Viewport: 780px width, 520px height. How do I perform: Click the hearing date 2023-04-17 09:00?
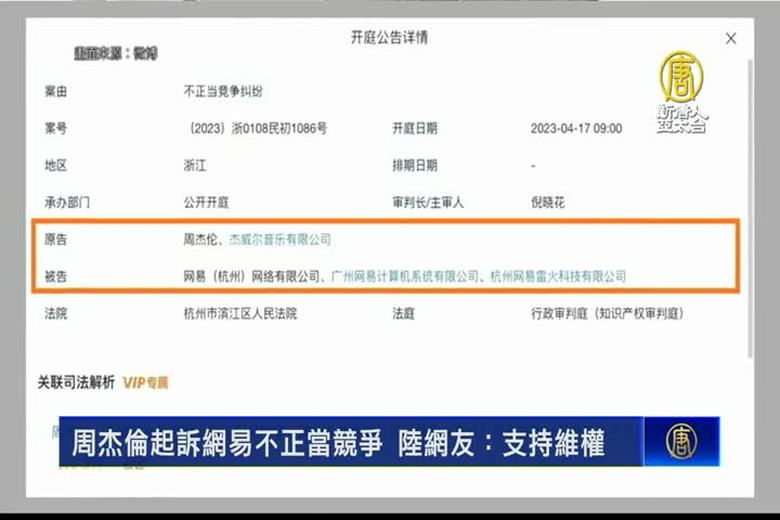[575, 129]
